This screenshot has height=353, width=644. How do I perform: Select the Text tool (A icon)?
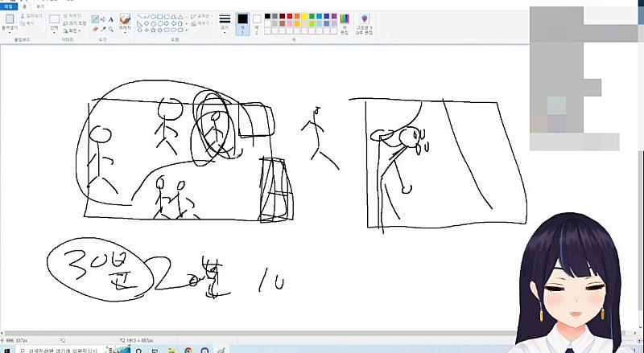(x=111, y=20)
